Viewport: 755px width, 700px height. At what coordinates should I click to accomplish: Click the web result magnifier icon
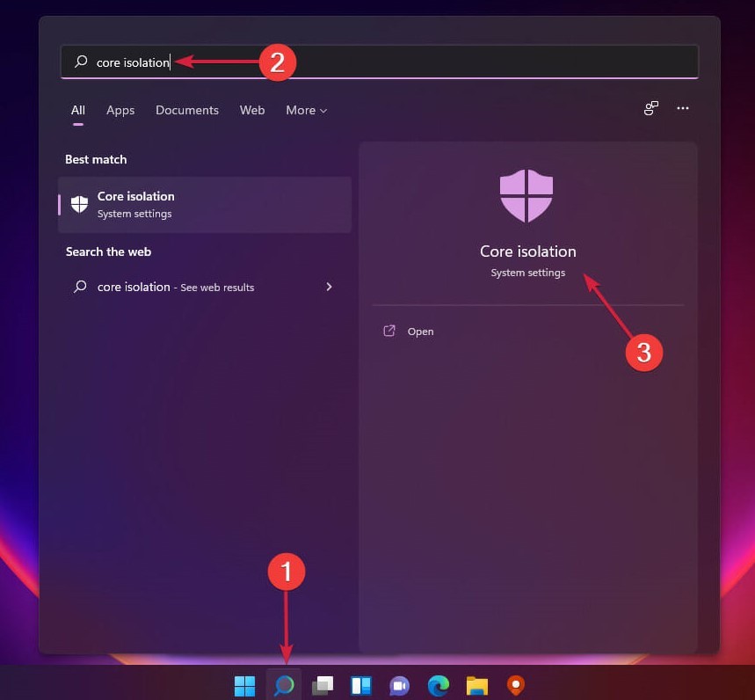coord(80,287)
